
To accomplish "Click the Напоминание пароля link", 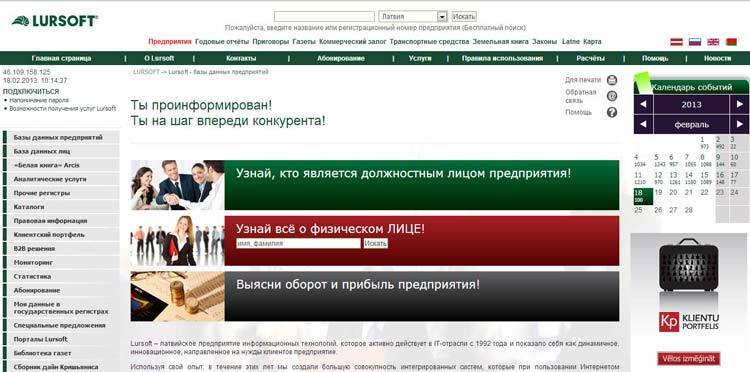I will point(39,100).
